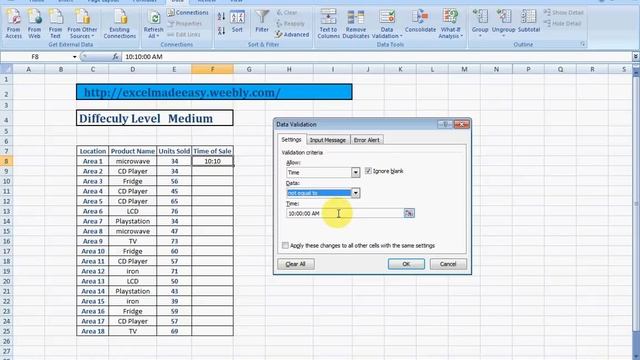Click the Time of Sale header cell
The height and width of the screenshot is (360, 640).
coord(212,151)
